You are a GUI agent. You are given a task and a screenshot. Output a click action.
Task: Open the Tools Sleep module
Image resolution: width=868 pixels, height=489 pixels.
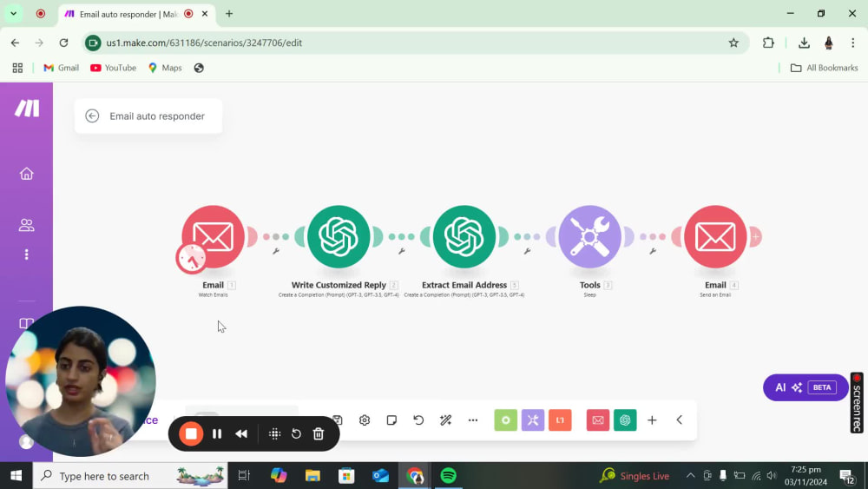(589, 236)
